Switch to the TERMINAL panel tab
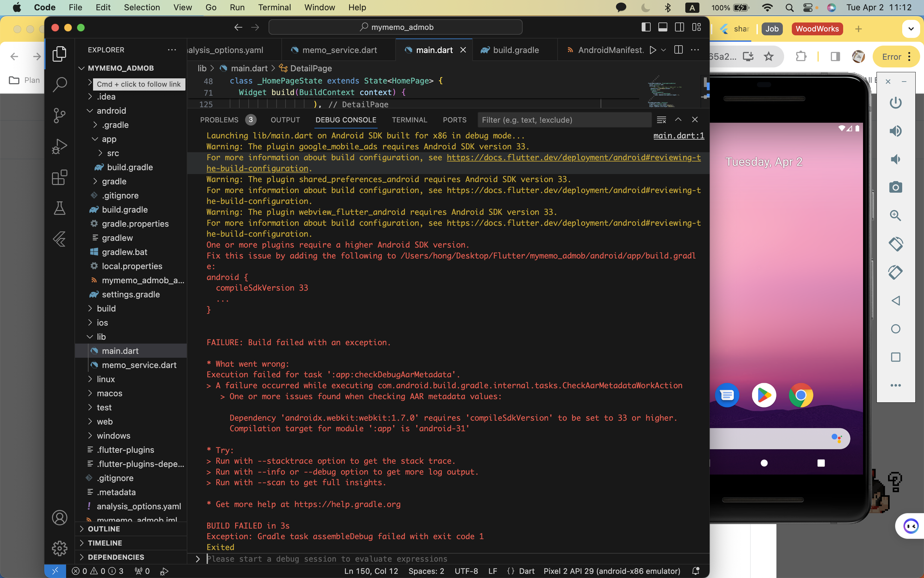The image size is (924, 578). pos(409,120)
